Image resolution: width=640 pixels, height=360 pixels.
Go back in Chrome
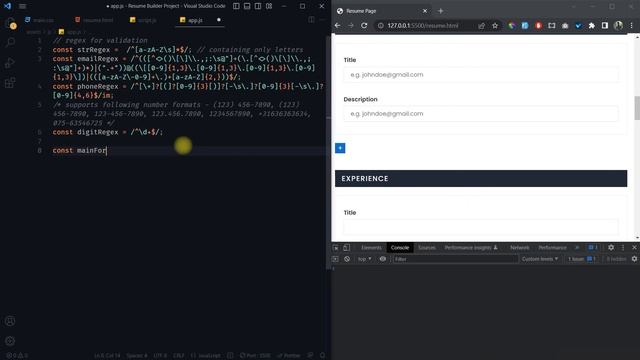click(x=338, y=25)
